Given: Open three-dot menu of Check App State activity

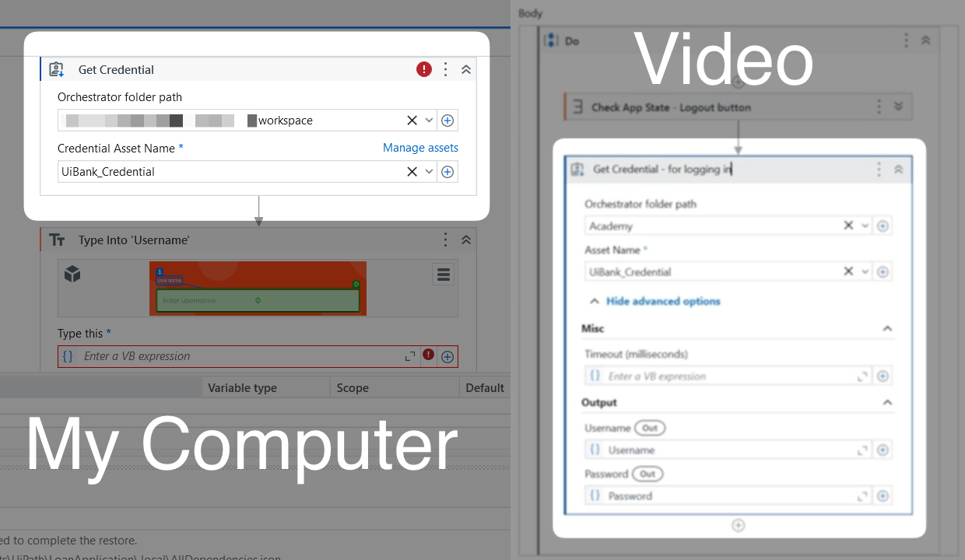Looking at the screenshot, I should coord(879,107).
